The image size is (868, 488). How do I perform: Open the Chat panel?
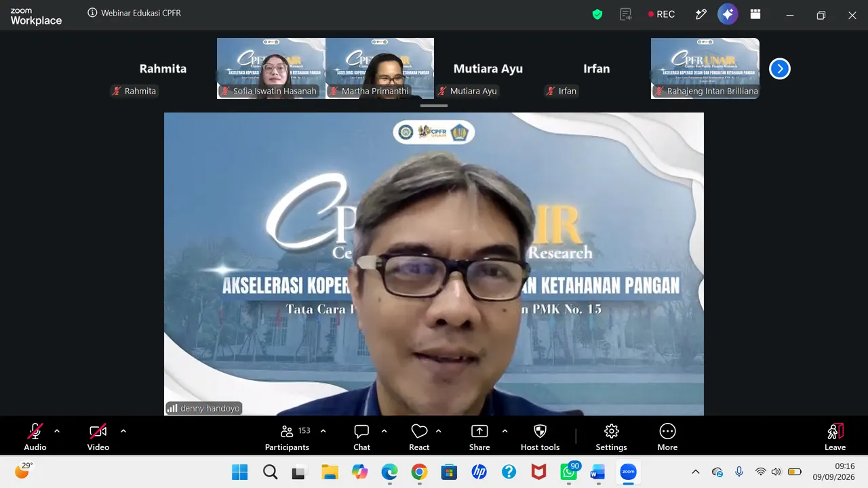pos(361,436)
